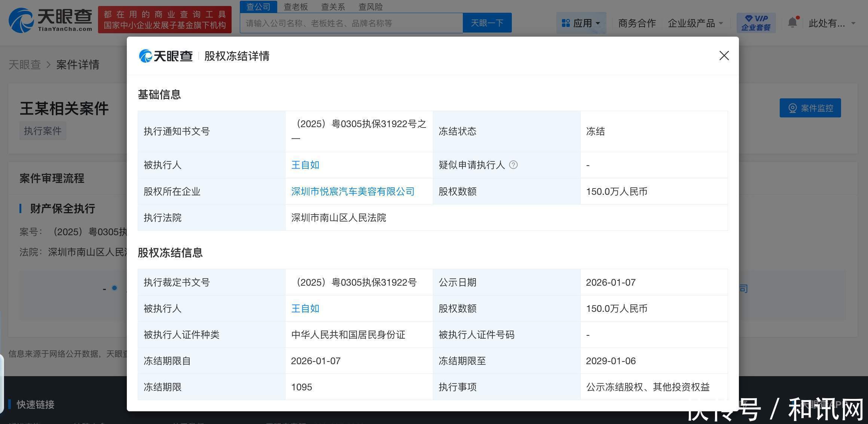Switch to the 查关系 search tab

pos(333,7)
